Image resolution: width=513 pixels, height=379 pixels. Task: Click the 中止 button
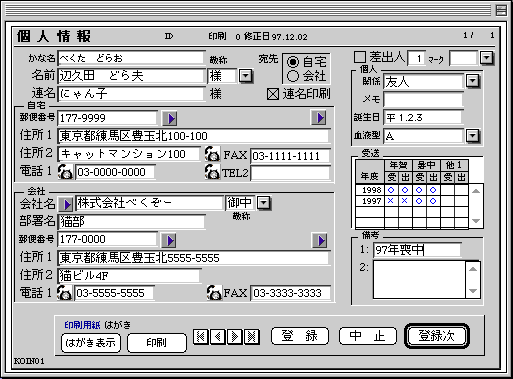click(368, 336)
